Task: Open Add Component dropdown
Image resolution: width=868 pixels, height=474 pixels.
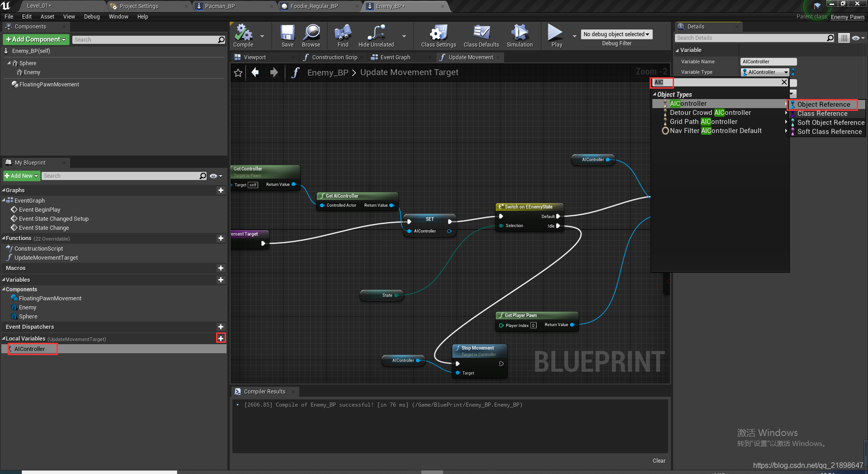Action: point(36,40)
